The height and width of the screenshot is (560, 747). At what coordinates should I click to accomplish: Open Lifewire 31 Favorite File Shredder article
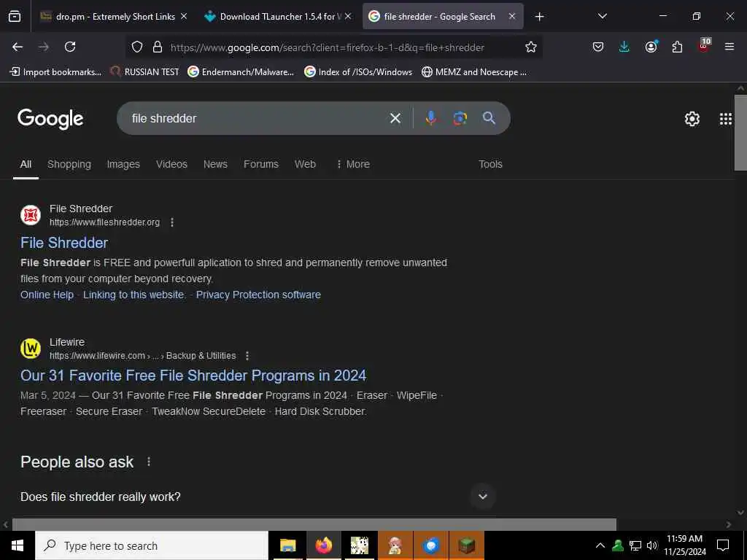point(193,376)
